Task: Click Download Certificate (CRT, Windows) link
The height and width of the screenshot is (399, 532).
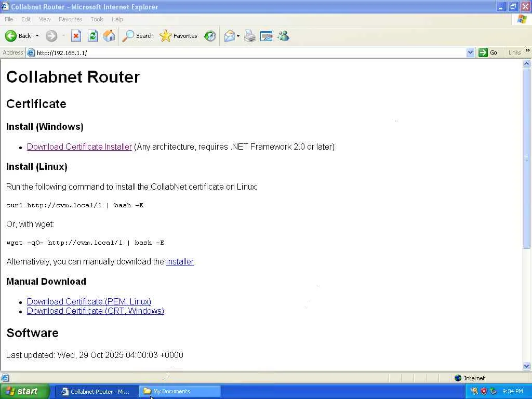Action: coord(96,311)
